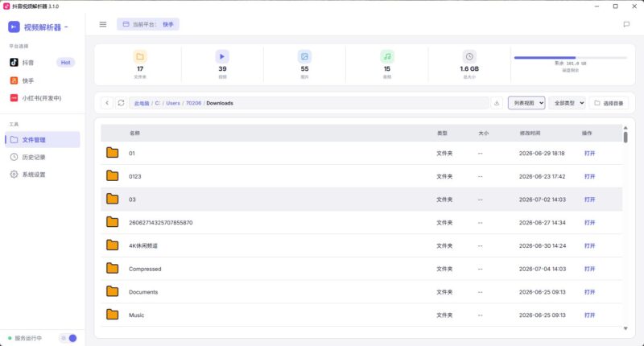The image size is (644, 346).
Task: Click 打开 for folder 26062714325707855870
Action: [590, 222]
